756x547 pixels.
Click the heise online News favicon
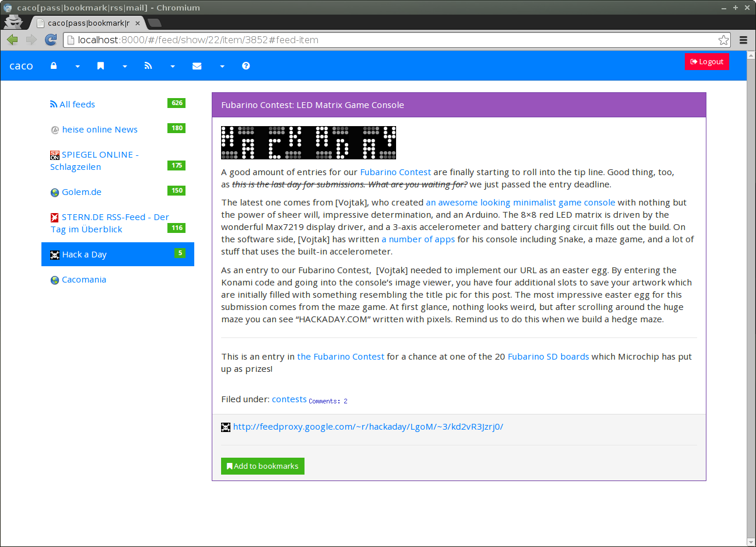tap(55, 130)
